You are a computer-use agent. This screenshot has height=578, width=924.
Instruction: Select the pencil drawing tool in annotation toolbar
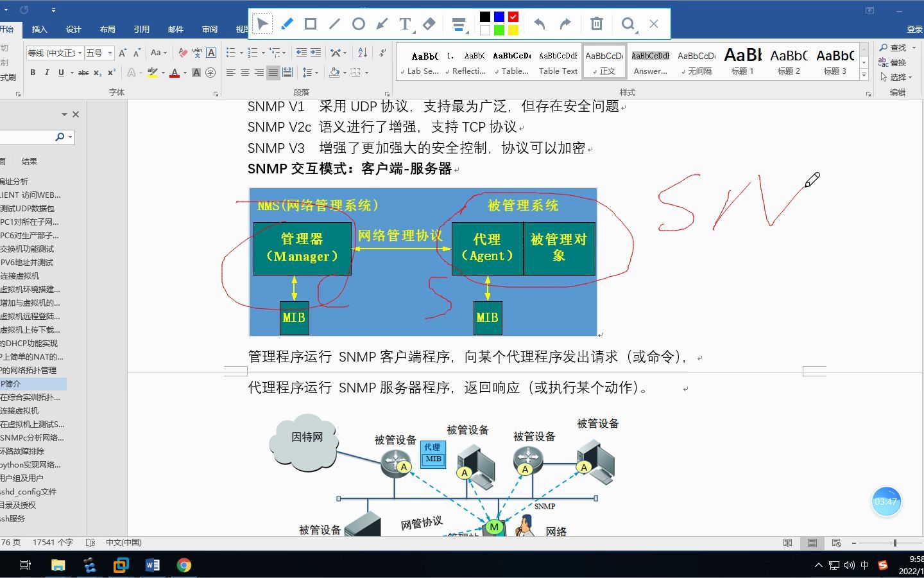[x=287, y=23]
